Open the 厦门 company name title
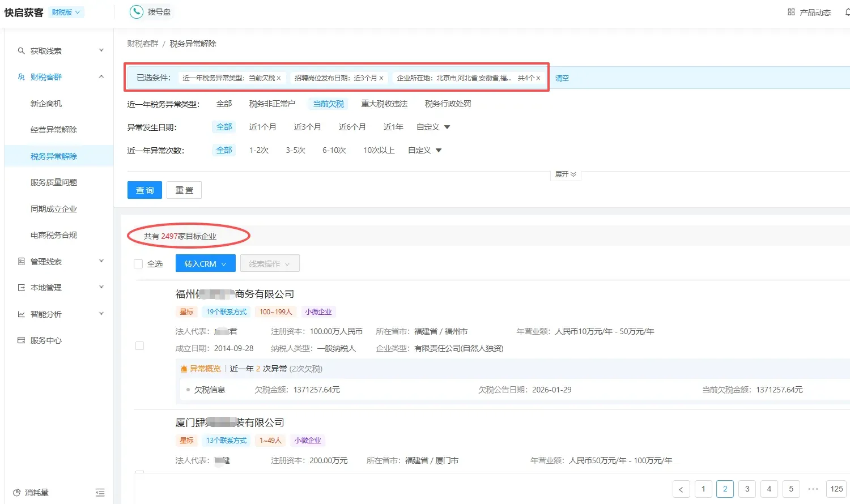 [x=229, y=422]
